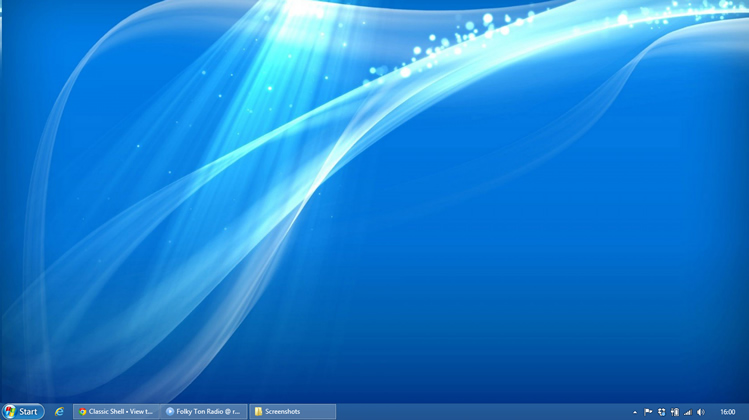Open the Action Center flag icon
The height and width of the screenshot is (420, 749).
point(648,412)
